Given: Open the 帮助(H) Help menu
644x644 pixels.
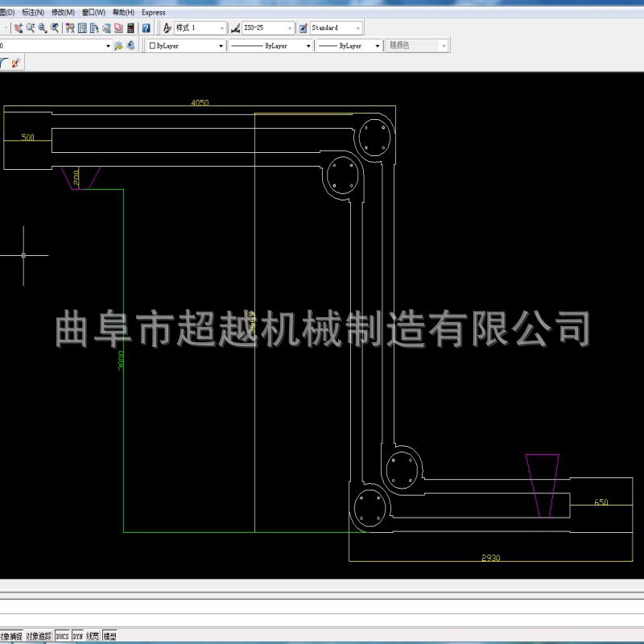Looking at the screenshot, I should tap(124, 12).
